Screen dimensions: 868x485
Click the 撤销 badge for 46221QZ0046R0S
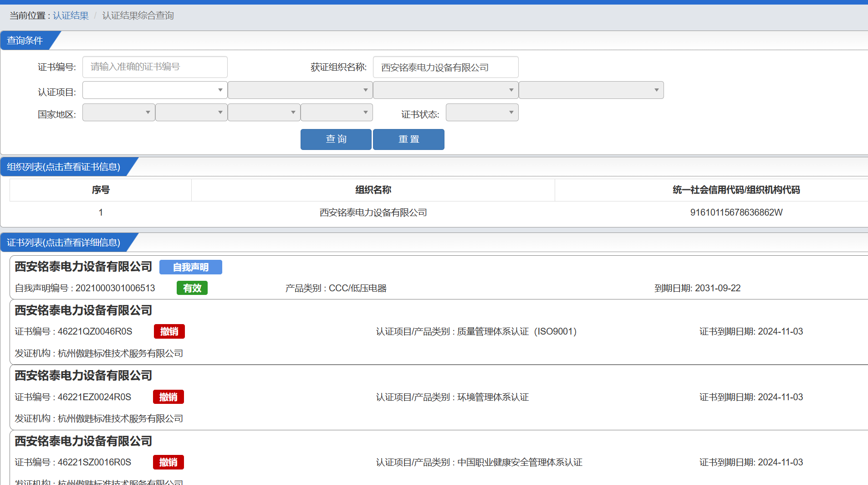point(169,331)
